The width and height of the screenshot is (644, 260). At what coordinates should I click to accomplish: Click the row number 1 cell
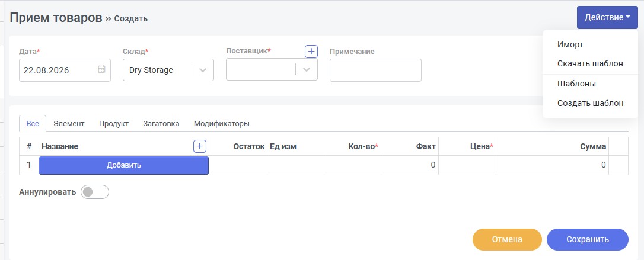tap(29, 165)
